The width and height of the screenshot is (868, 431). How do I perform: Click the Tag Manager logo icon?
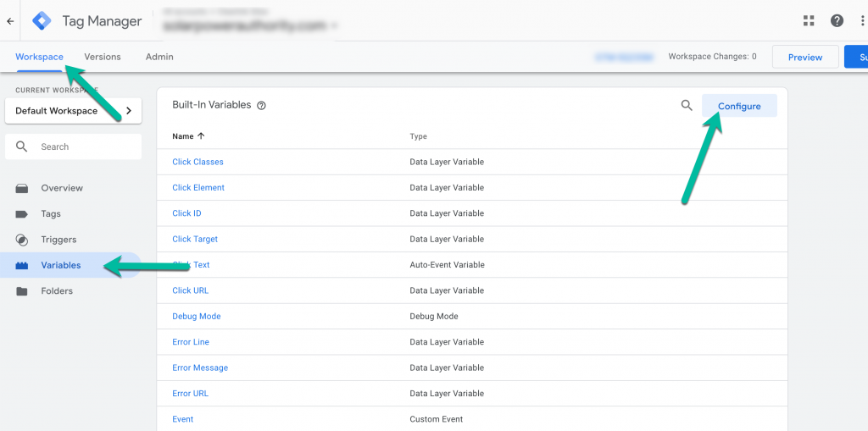(42, 21)
